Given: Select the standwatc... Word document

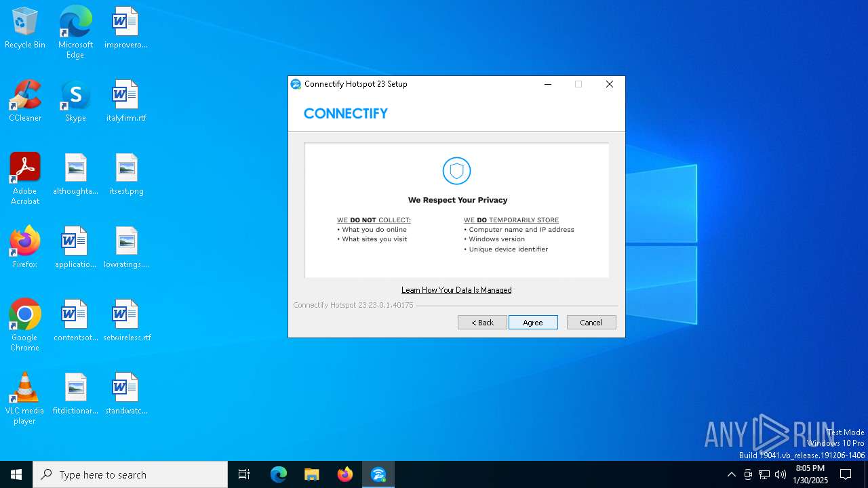Looking at the screenshot, I should point(126,394).
